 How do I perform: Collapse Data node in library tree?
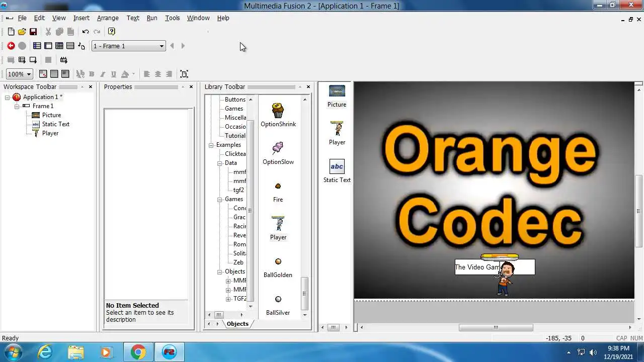(220, 163)
